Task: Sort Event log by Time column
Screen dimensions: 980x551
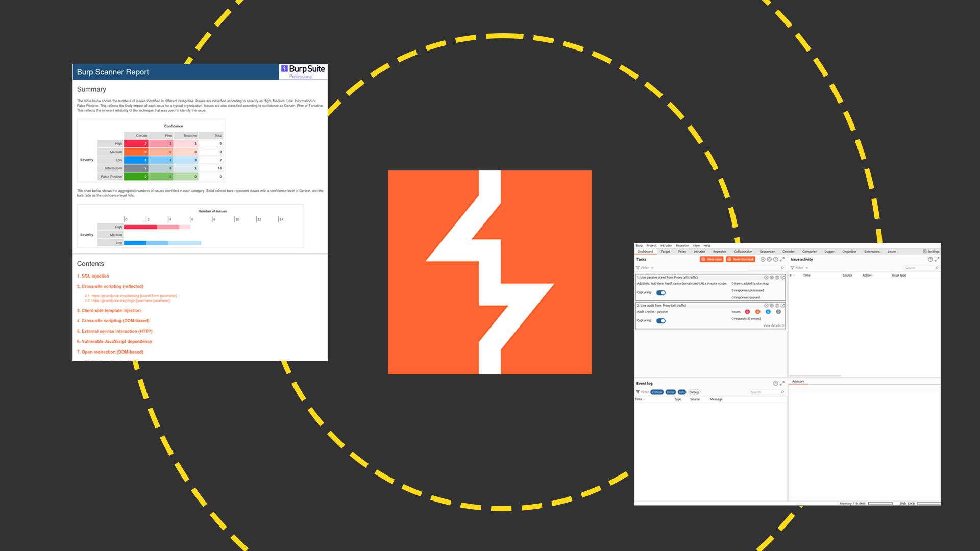Action: 640,399
